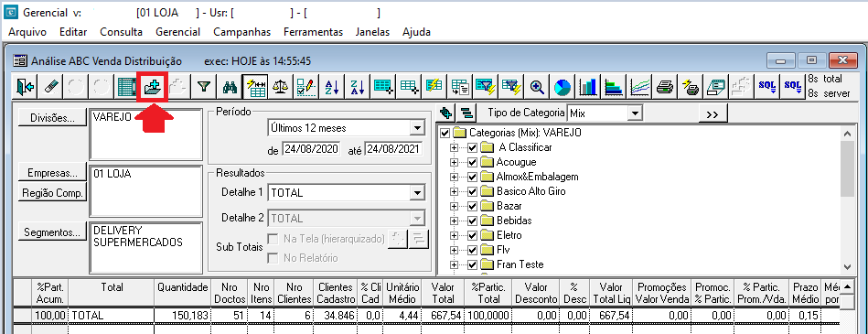Open the pie chart icon
This screenshot has height=334, width=868.
[563, 87]
